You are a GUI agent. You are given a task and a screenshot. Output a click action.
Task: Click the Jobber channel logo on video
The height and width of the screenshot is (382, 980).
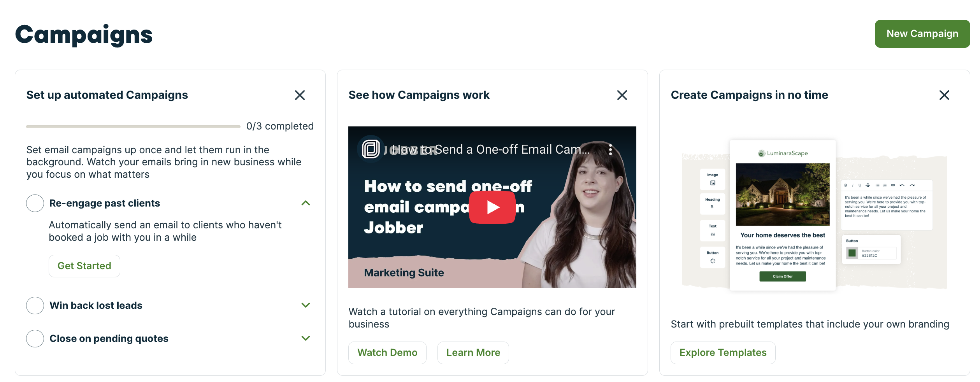point(371,149)
